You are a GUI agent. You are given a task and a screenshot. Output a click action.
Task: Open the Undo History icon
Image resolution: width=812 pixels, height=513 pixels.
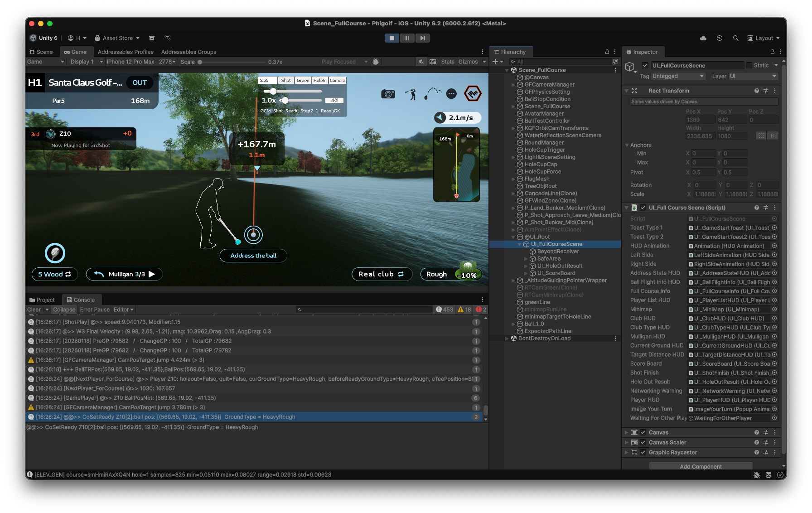[x=720, y=38]
